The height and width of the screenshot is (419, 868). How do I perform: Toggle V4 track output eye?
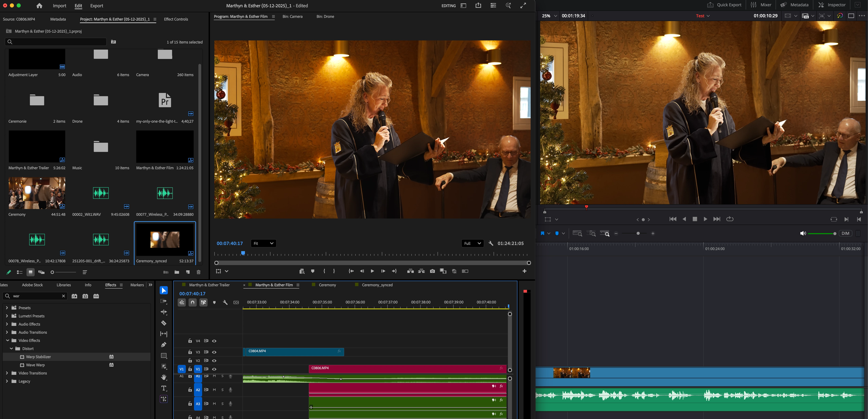(x=214, y=341)
